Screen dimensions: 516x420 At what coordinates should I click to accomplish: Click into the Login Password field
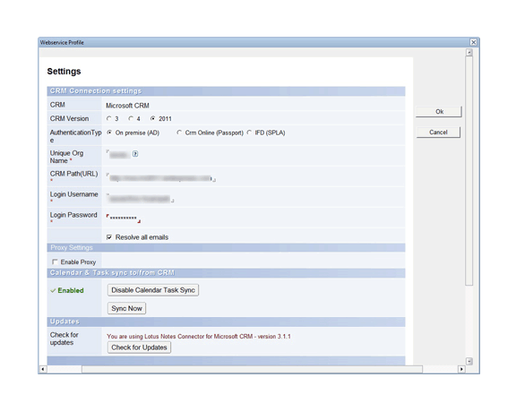click(124, 218)
